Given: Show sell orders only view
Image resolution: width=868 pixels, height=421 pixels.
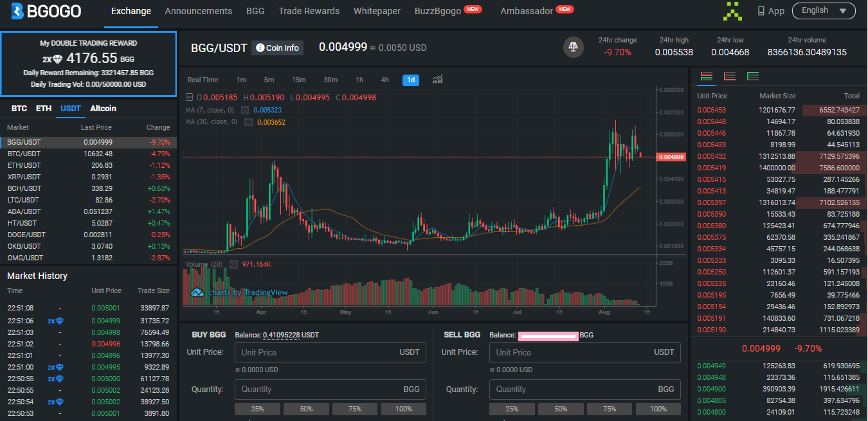Looking at the screenshot, I should coord(729,76).
